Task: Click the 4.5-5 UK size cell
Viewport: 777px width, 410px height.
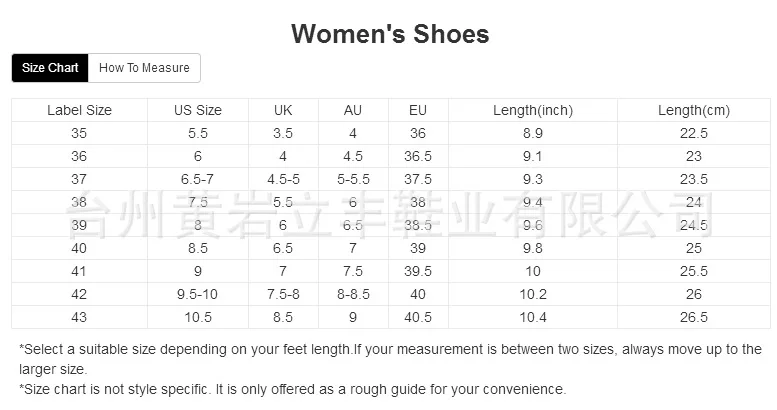Action: click(x=283, y=179)
